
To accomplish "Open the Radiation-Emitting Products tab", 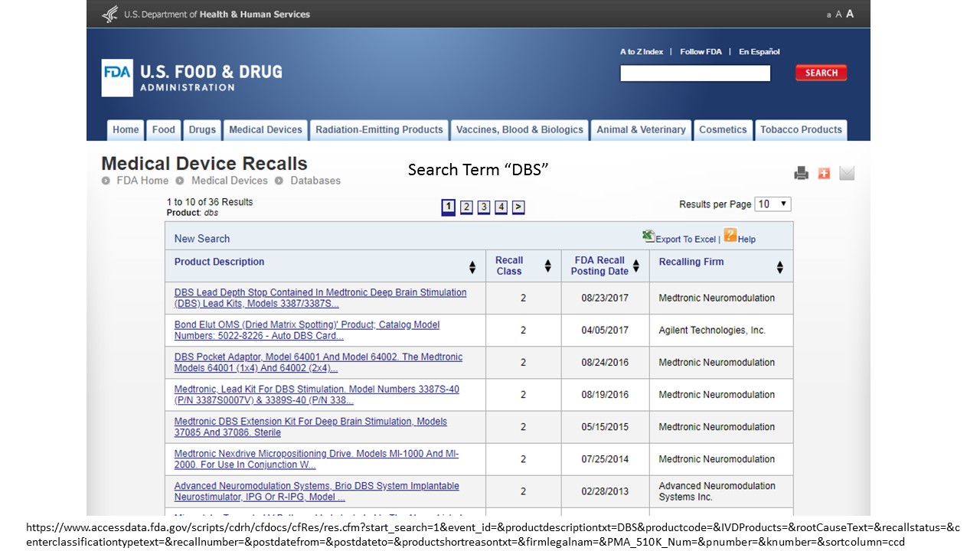I will coord(379,130).
